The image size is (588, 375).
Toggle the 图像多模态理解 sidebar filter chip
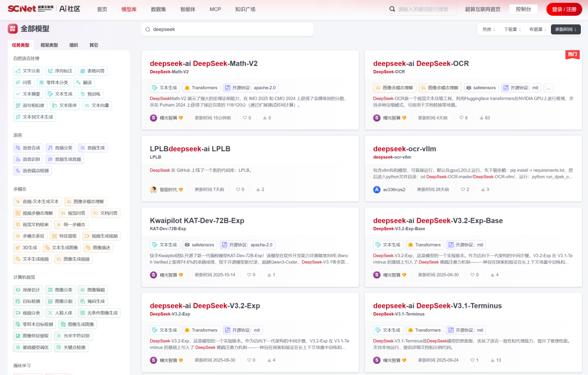(x=85, y=202)
